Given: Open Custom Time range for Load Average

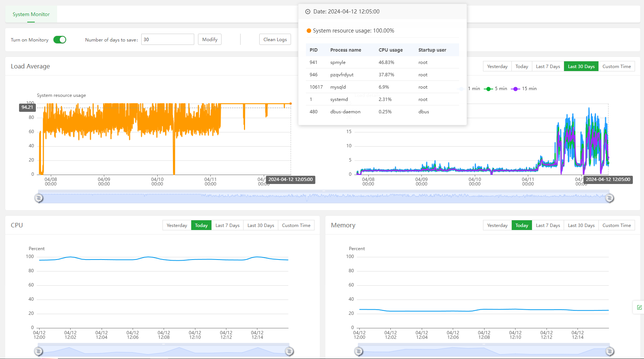Looking at the screenshot, I should pos(616,67).
